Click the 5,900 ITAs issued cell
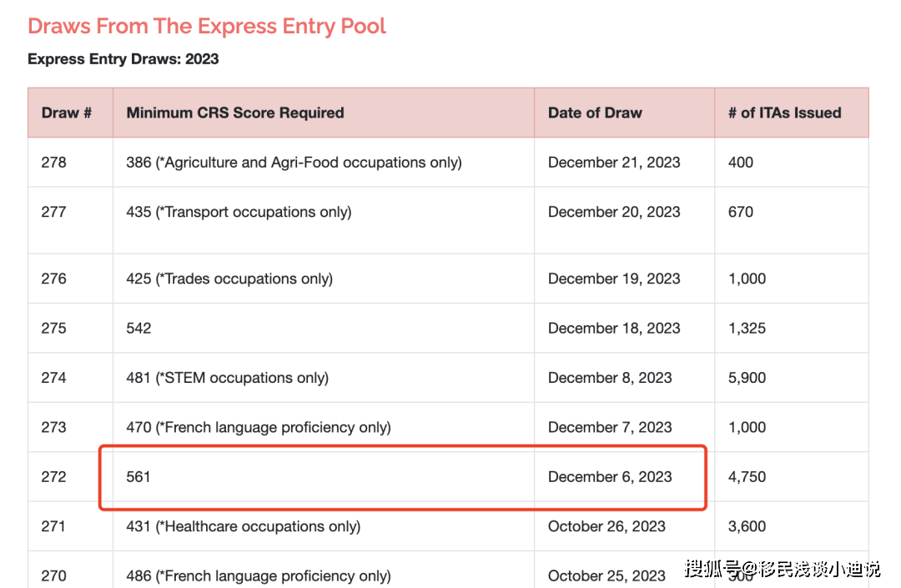Viewport: 901px width, 588px height. tap(747, 378)
